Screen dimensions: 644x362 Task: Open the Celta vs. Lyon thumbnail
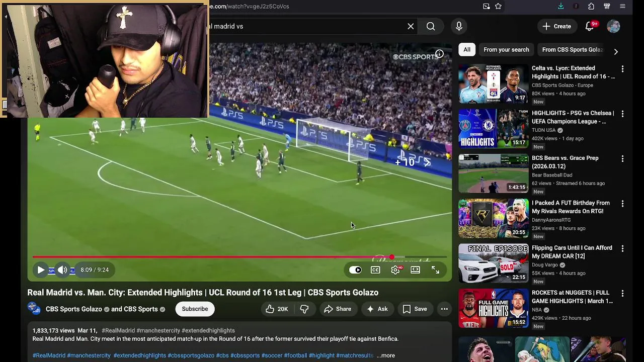pos(494,83)
